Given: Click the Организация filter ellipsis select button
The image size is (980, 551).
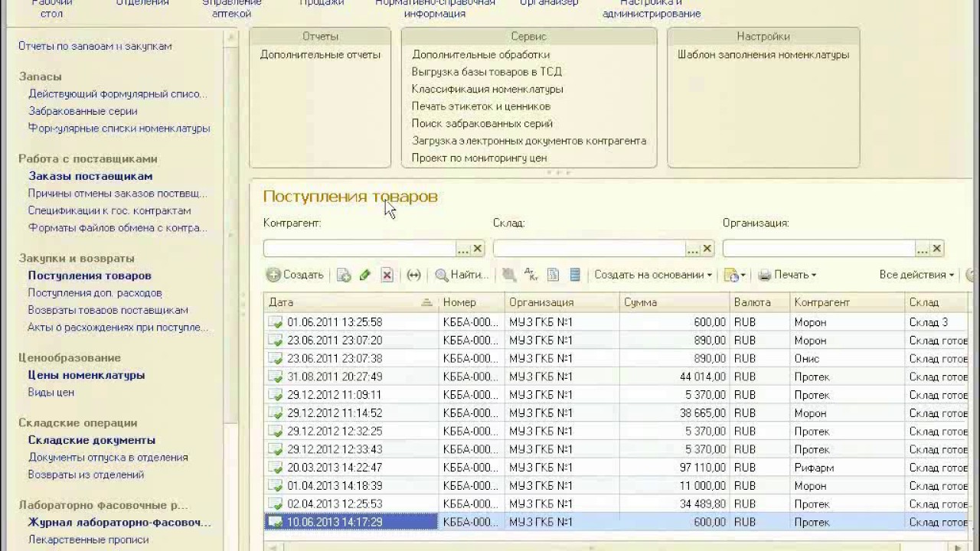Looking at the screenshot, I should click(x=922, y=249).
